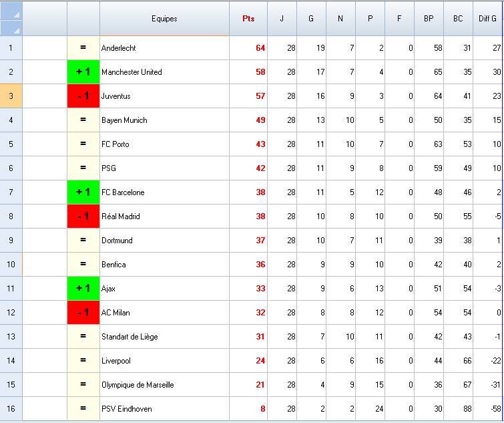The width and height of the screenshot is (504, 423).
Task: Click the Equipes column header
Action: pos(164,19)
